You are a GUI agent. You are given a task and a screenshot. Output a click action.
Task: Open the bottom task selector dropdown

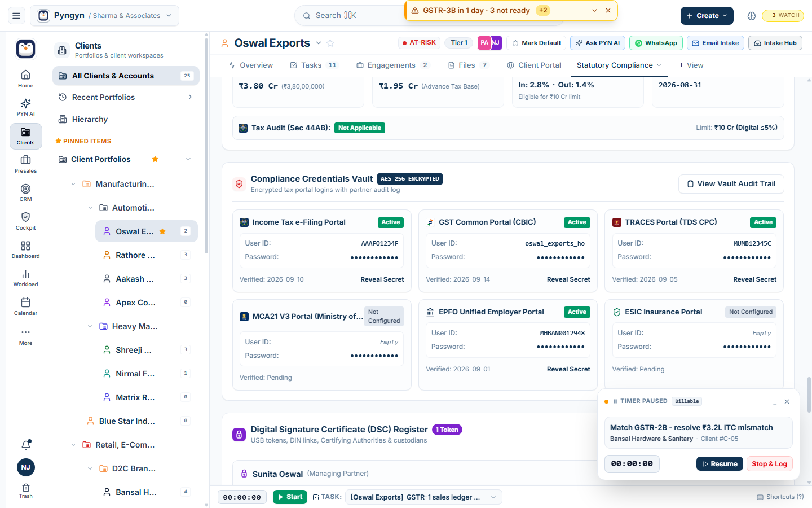[423, 497]
